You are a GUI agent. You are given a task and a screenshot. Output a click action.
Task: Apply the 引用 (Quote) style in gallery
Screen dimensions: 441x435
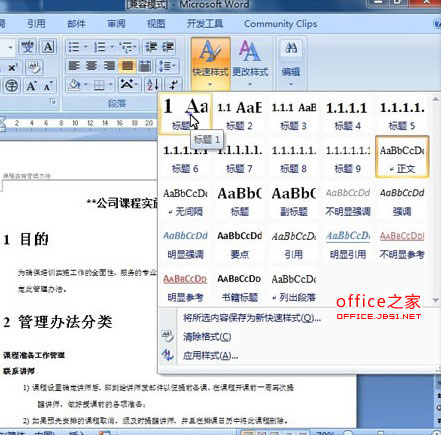pyautogui.click(x=293, y=244)
